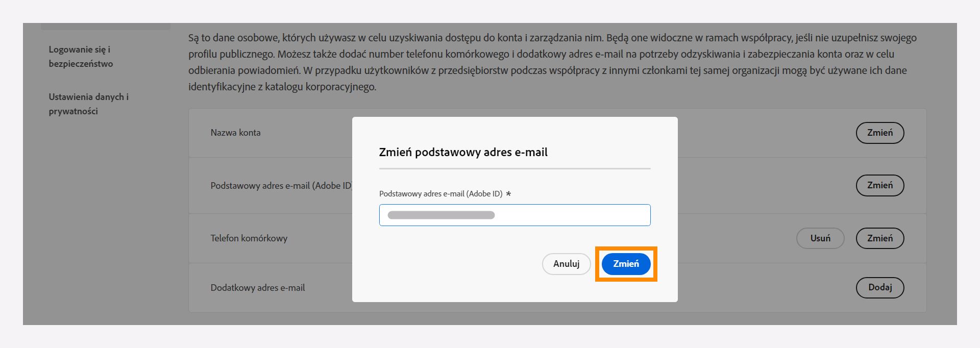Click the Dodatkowy adres e-mail row label
Image resolution: width=980 pixels, height=348 pixels.
(258, 287)
